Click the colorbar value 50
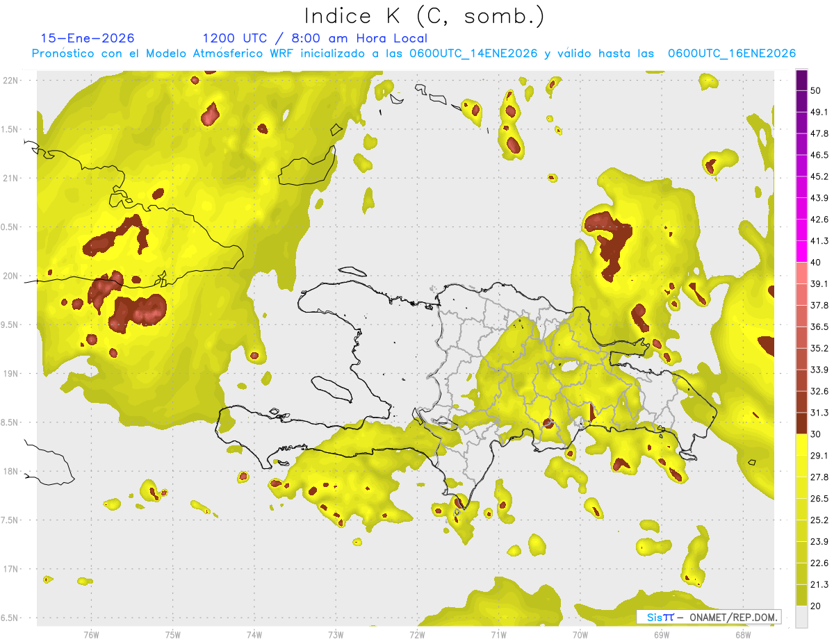834x644 pixels. (817, 90)
